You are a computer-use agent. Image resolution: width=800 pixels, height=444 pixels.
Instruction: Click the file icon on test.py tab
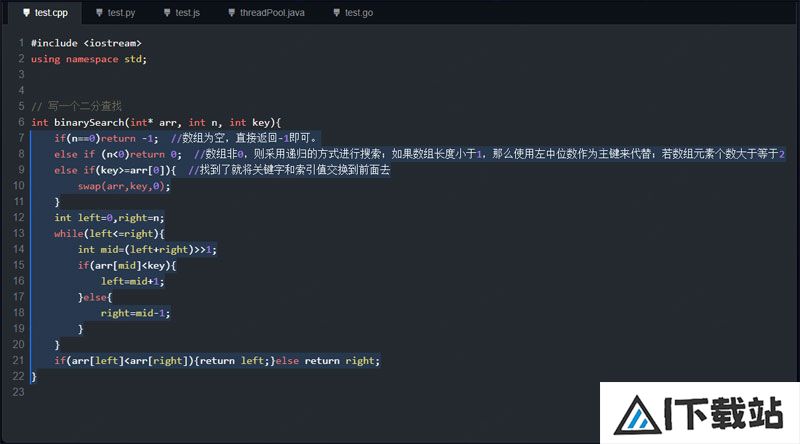point(99,13)
